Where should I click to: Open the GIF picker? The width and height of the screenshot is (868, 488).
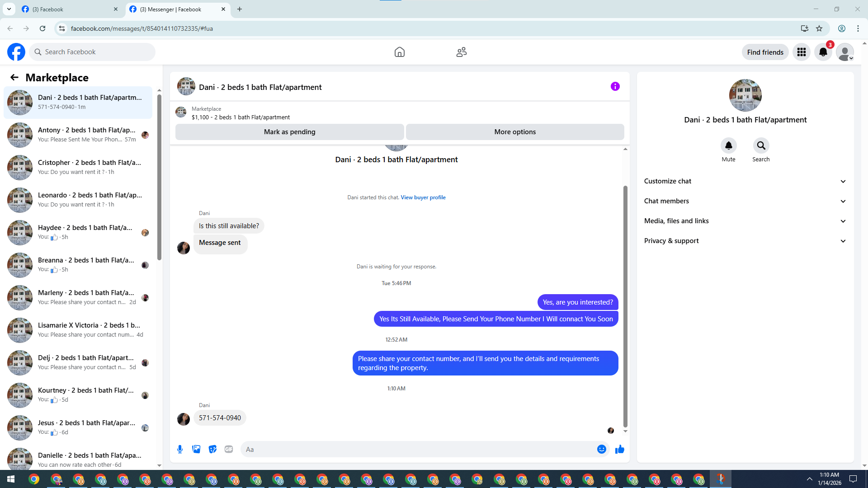[x=229, y=449]
